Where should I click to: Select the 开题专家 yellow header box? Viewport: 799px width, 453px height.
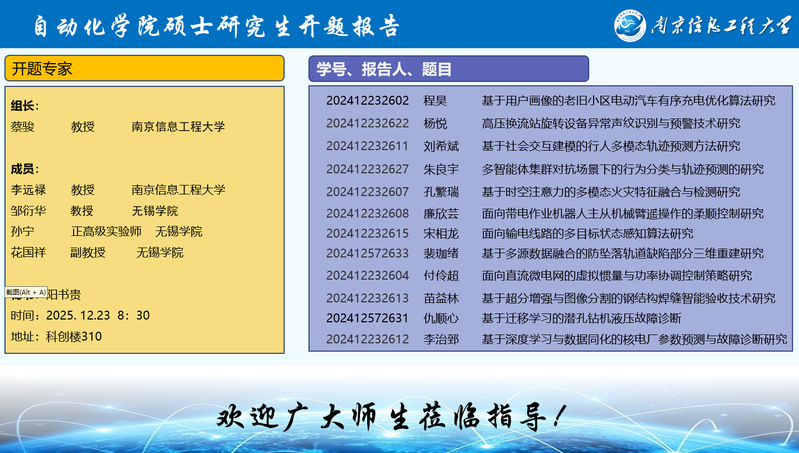(145, 68)
